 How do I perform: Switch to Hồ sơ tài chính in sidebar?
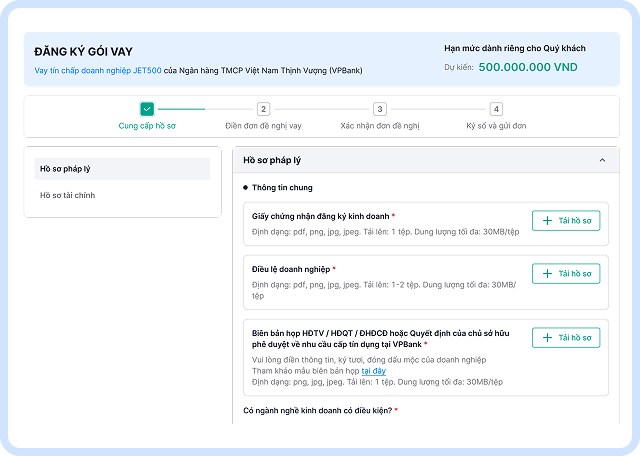pos(68,195)
